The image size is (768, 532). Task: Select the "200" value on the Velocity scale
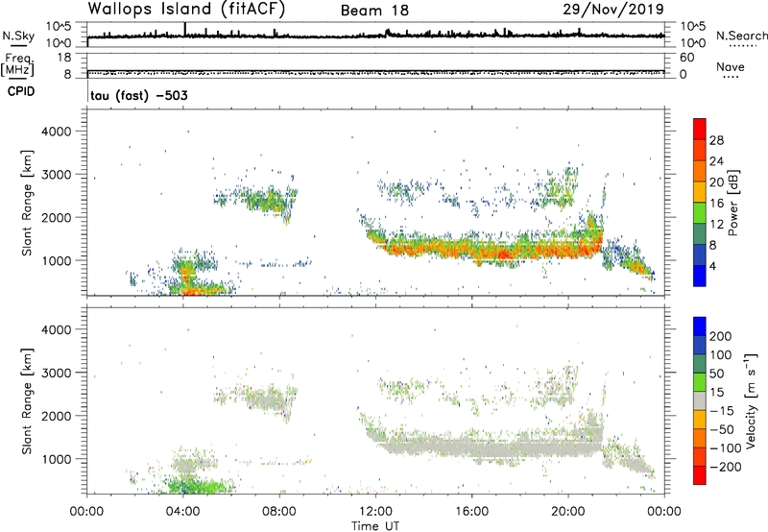(721, 336)
